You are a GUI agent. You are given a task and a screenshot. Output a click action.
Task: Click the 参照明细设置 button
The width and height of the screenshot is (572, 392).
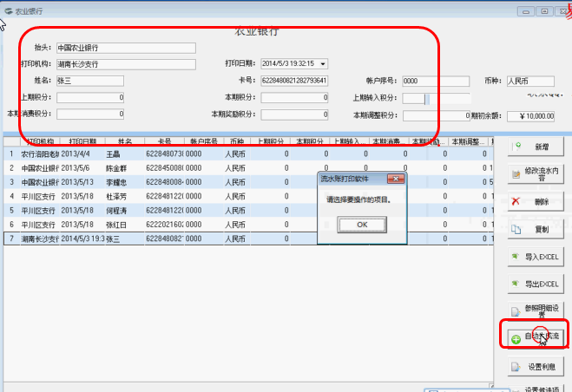536,311
